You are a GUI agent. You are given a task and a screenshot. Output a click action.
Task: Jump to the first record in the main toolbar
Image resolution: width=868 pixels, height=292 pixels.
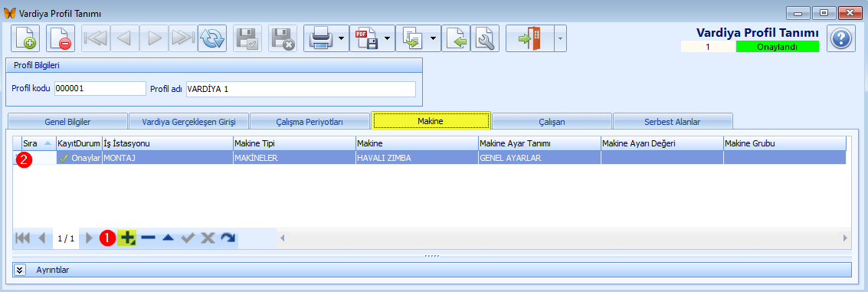tap(96, 39)
